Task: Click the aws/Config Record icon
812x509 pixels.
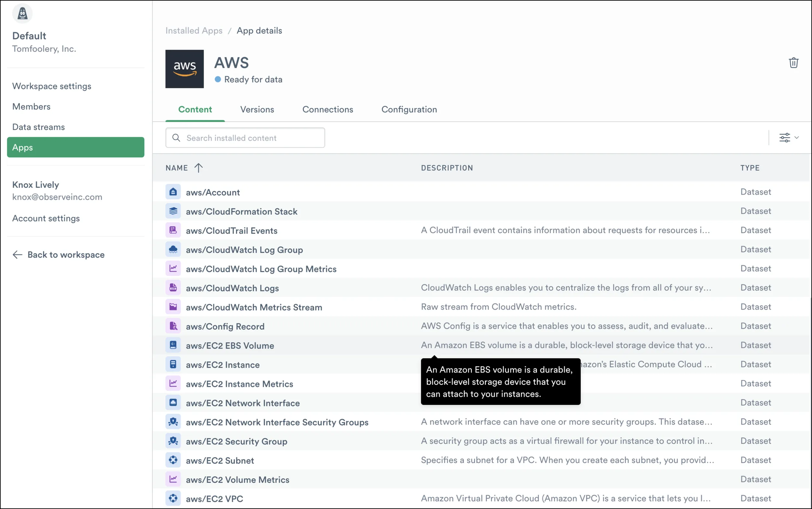Action: (x=173, y=326)
